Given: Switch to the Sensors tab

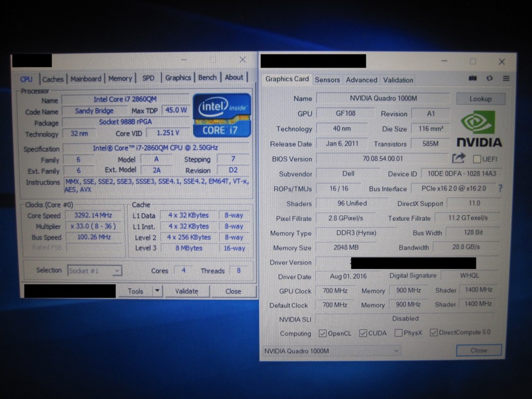Looking at the screenshot, I should [327, 79].
